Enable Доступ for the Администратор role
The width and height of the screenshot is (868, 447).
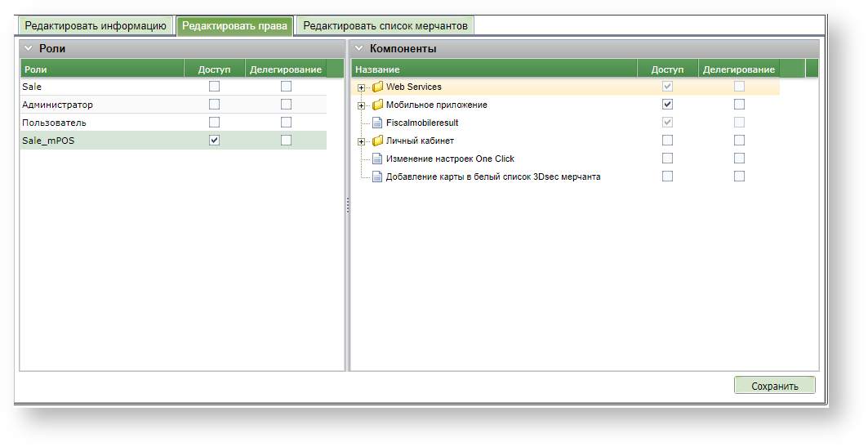214,105
